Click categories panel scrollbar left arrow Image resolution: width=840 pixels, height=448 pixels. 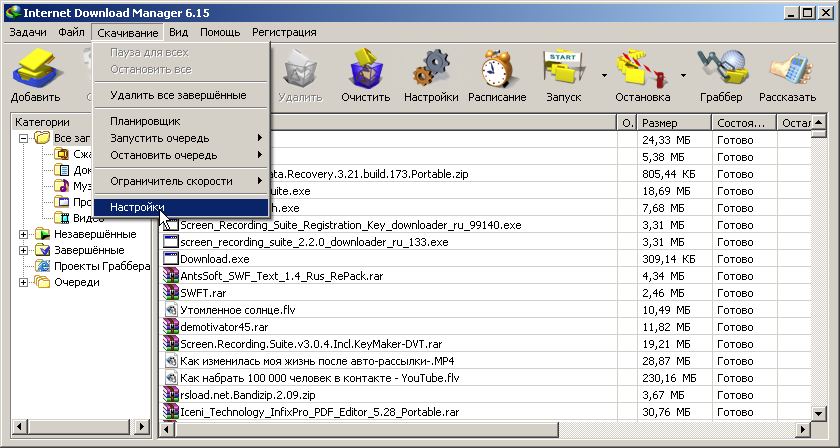tap(20, 427)
